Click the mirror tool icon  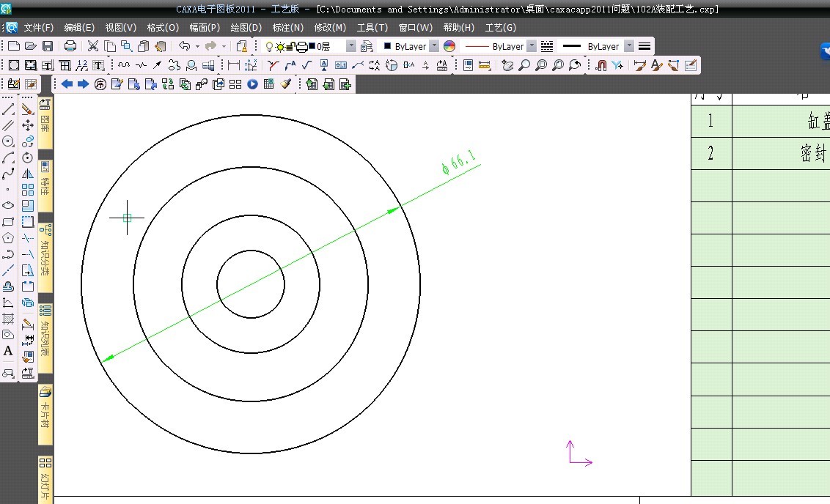pyautogui.click(x=28, y=174)
